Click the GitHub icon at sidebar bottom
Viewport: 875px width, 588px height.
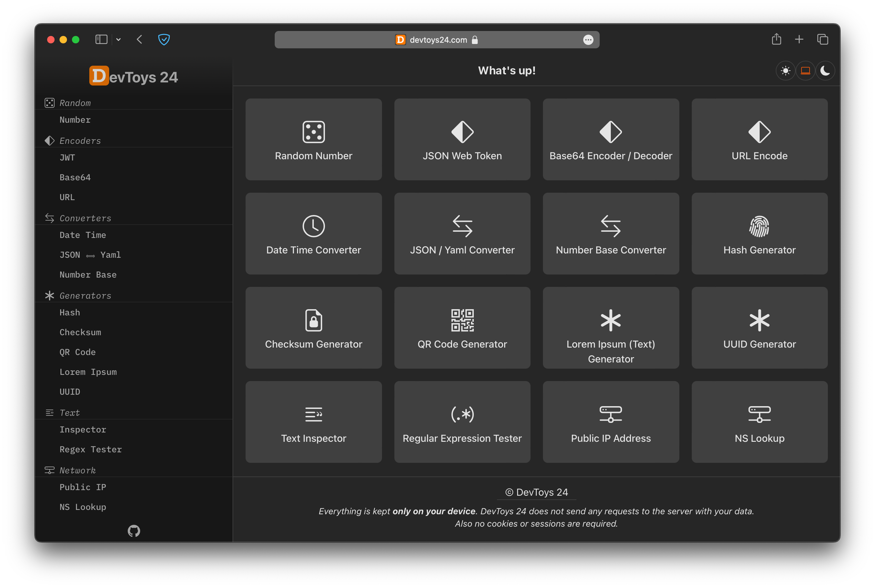click(x=134, y=531)
